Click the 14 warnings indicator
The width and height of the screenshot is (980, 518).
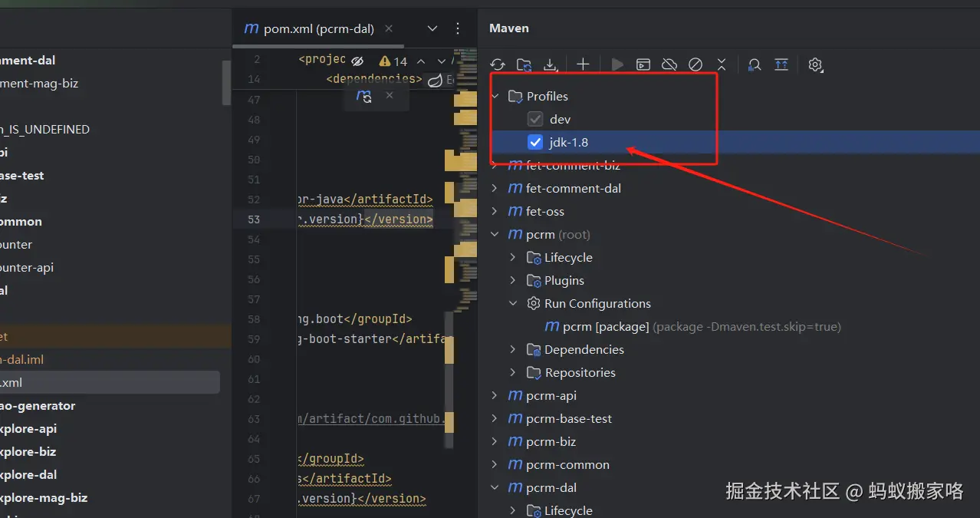(x=393, y=61)
